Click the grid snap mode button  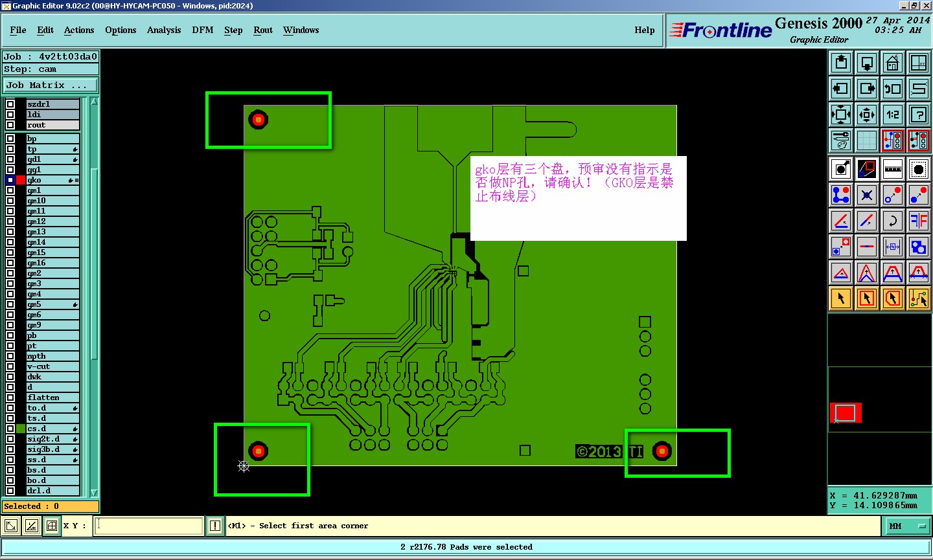pyautogui.click(x=52, y=526)
